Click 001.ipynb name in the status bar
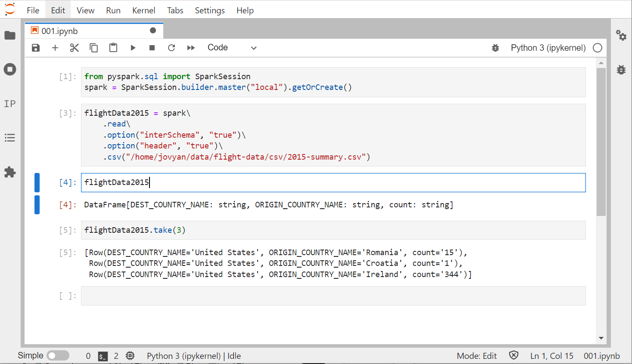632x364 pixels. pos(601,356)
